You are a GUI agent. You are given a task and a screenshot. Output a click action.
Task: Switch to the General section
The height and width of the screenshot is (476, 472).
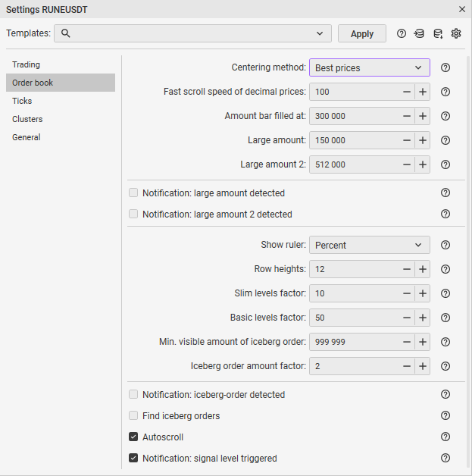[61, 137]
